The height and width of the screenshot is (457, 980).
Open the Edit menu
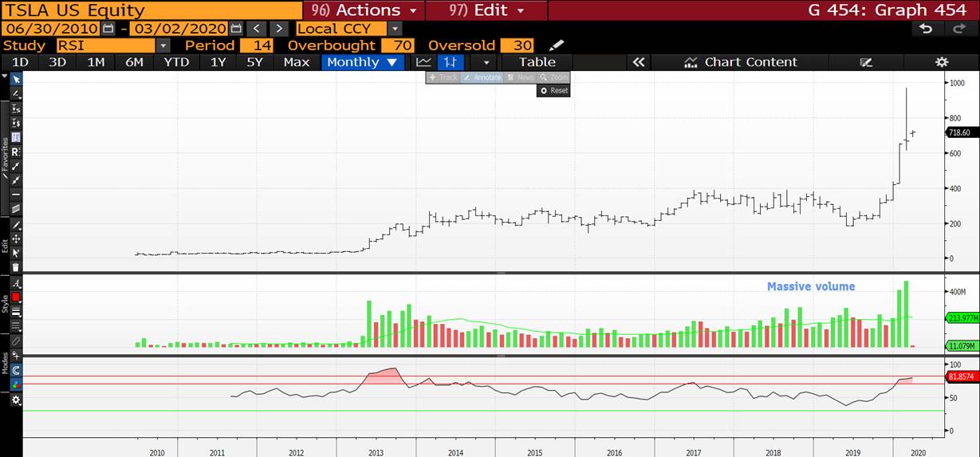click(486, 10)
